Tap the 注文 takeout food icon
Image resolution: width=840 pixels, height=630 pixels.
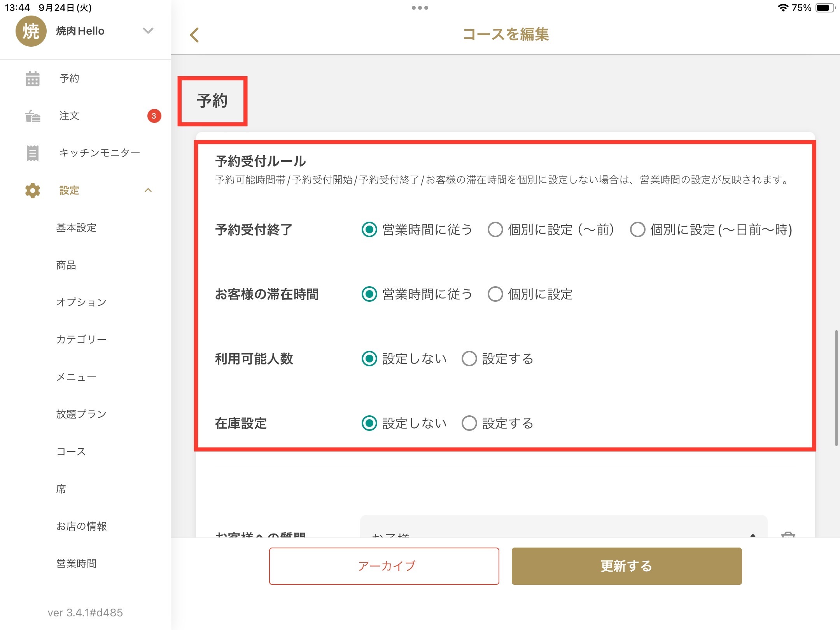[x=32, y=116]
